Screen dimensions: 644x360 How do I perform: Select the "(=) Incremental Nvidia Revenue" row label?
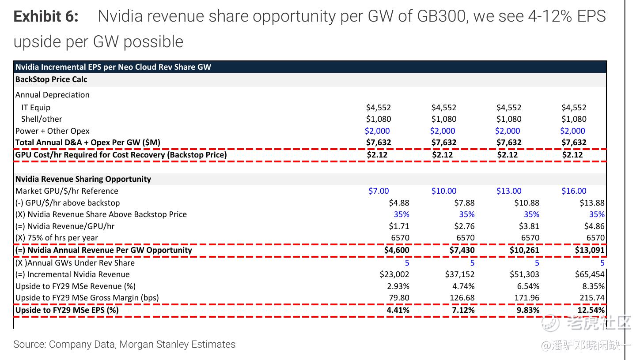(x=72, y=274)
